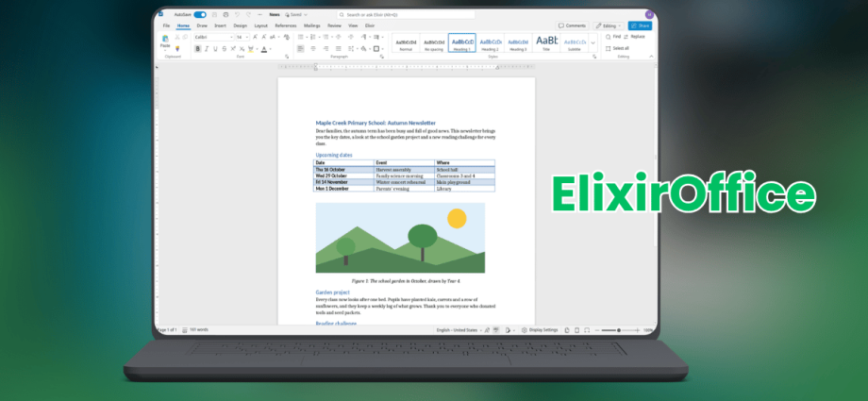
Task: Click the Save disk icon beside AutoSave
Action: (x=214, y=14)
